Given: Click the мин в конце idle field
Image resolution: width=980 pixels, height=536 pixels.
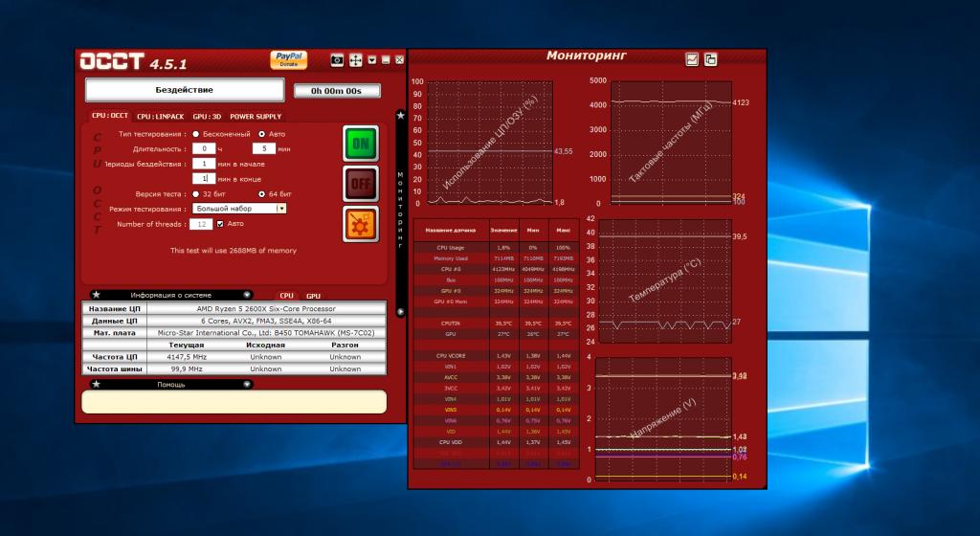Looking at the screenshot, I should (x=204, y=179).
